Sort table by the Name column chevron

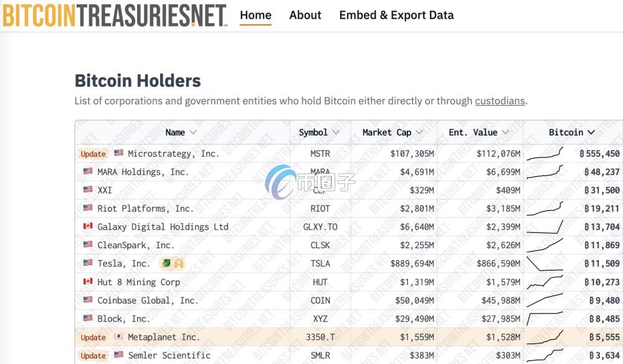pyautogui.click(x=193, y=132)
